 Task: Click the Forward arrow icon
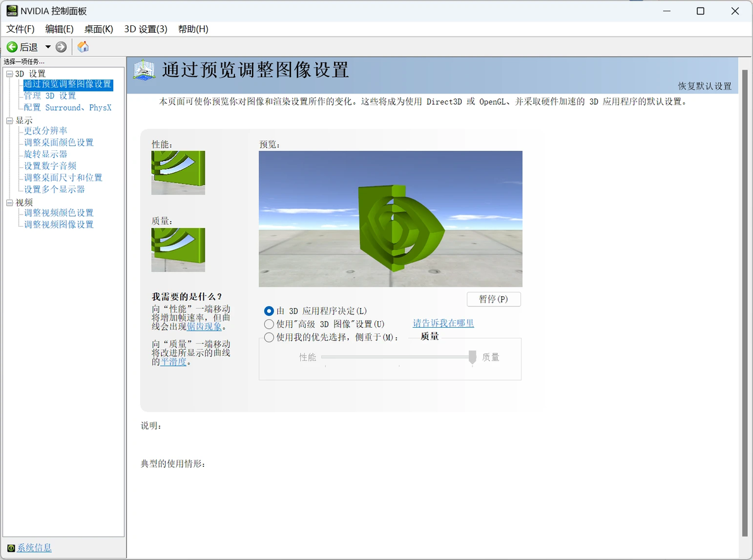(x=61, y=47)
